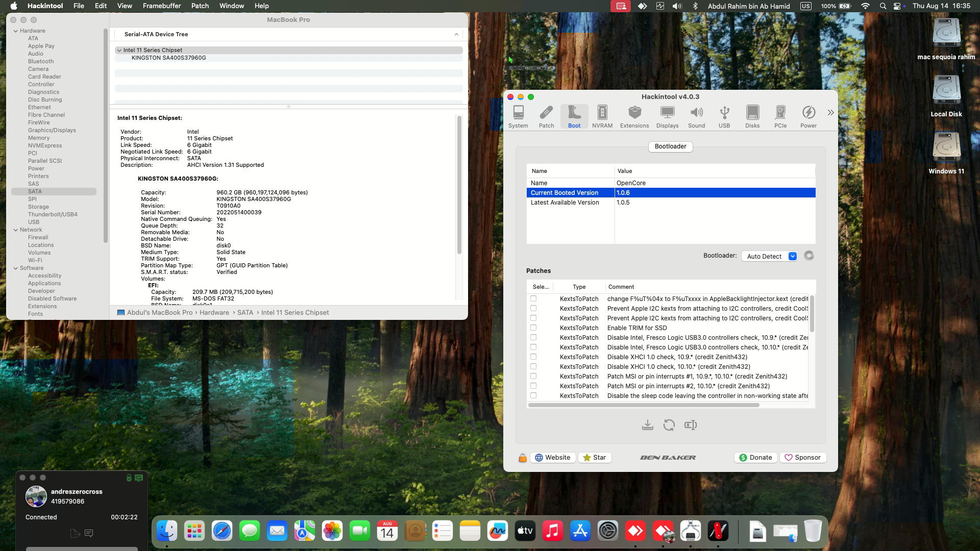Click the round bootloader info button
This screenshot has width=980, height=551.
click(808, 256)
